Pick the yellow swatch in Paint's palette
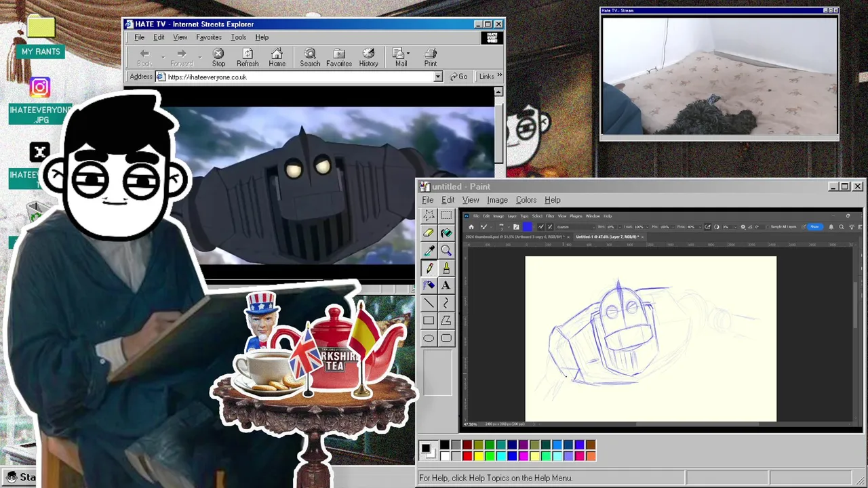Viewport: 868px width, 488px height. click(x=479, y=456)
